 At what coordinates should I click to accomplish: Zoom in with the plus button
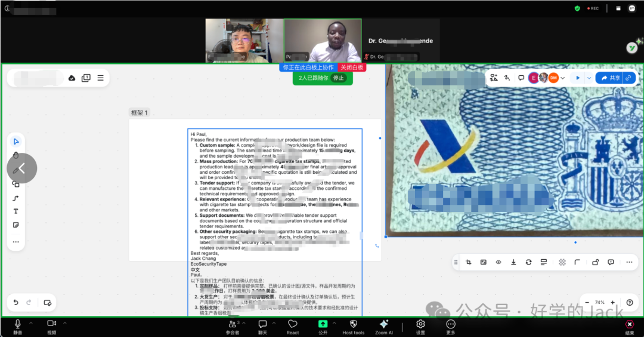[x=613, y=303]
